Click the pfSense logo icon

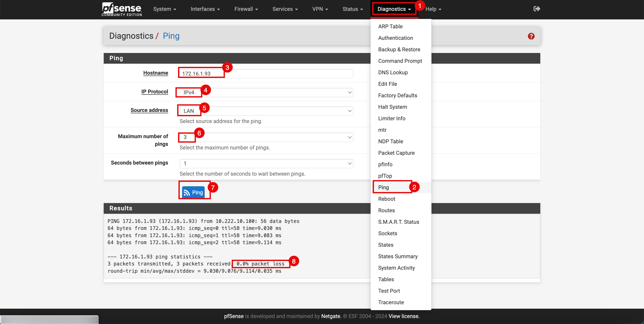[x=122, y=9]
